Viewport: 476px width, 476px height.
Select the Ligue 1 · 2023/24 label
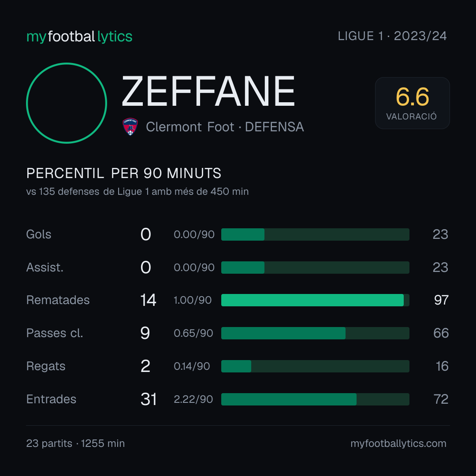tap(392, 36)
